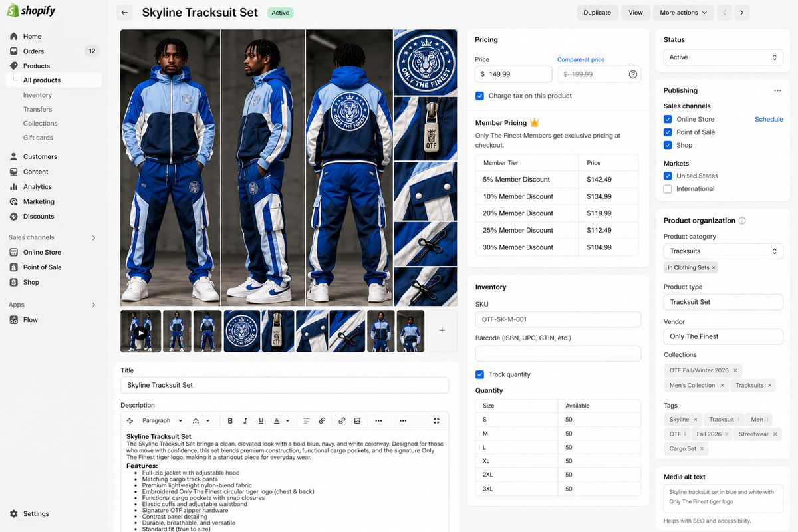Open the previous product with the left chevron
Image resolution: width=798 pixels, height=532 pixels.
[725, 13]
